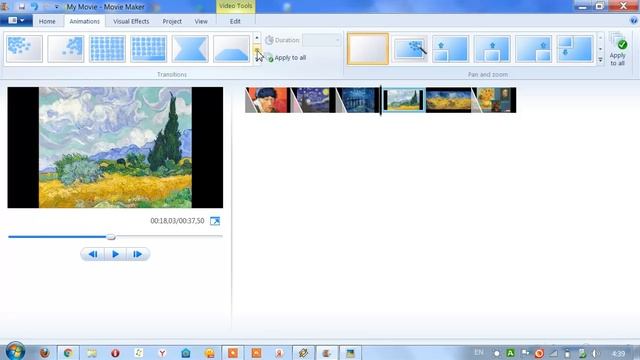Switch input language via EN indicator
Image resolution: width=640 pixels, height=360 pixels.
tap(479, 352)
